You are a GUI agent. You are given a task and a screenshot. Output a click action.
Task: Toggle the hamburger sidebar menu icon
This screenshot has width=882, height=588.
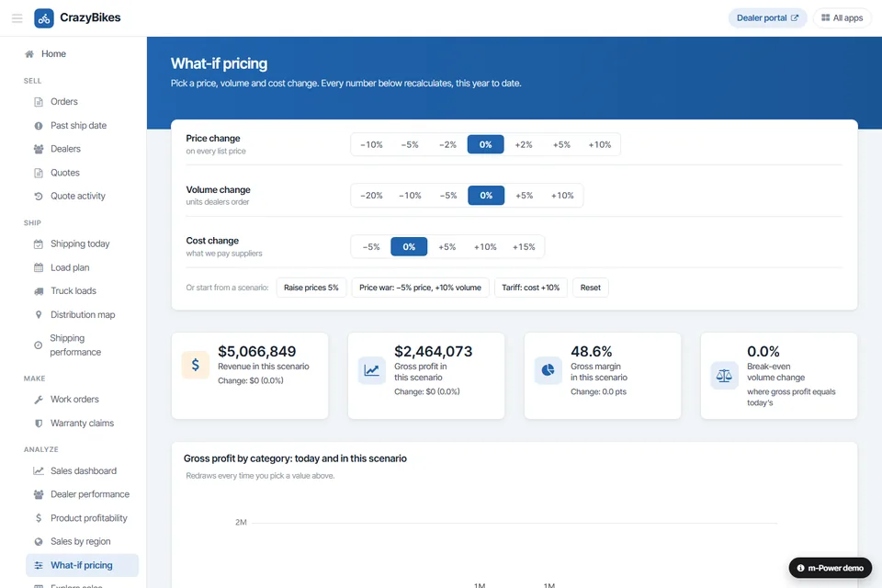click(17, 18)
